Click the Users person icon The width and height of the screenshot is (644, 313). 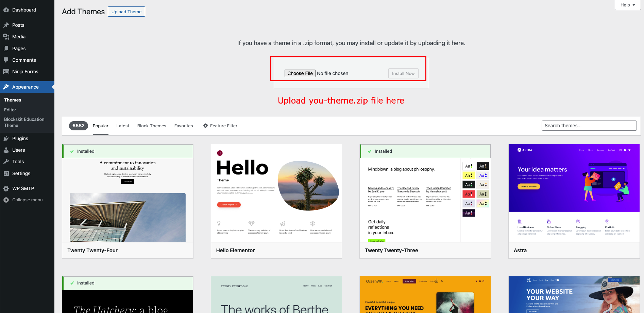coord(6,150)
